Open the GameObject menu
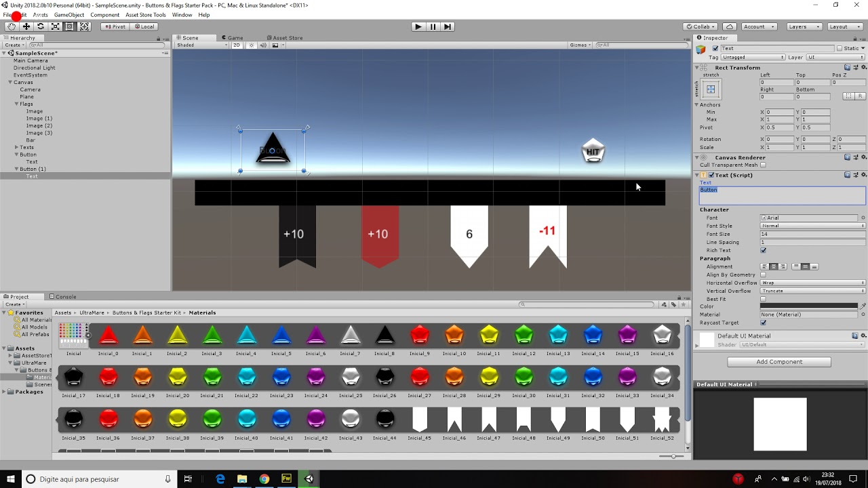 (x=69, y=14)
